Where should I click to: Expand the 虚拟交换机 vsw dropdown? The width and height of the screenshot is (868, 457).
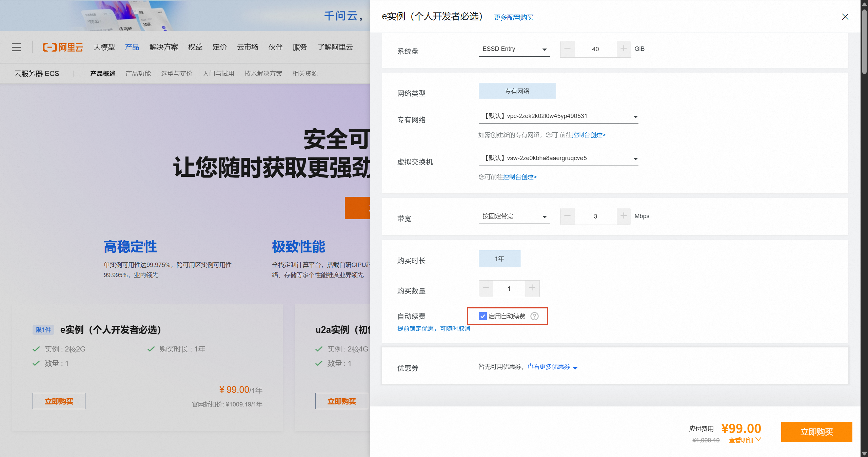pyautogui.click(x=558, y=158)
